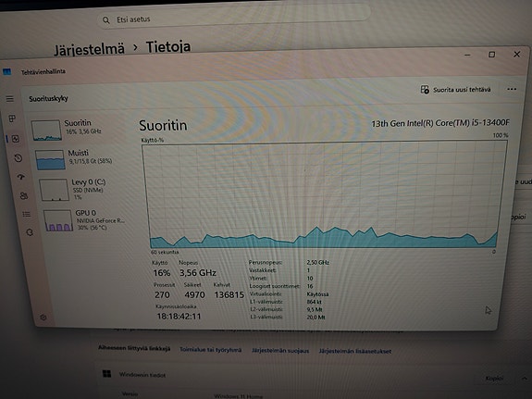
Task: Click the Suorituskyky page heading
Action: pyautogui.click(x=48, y=99)
